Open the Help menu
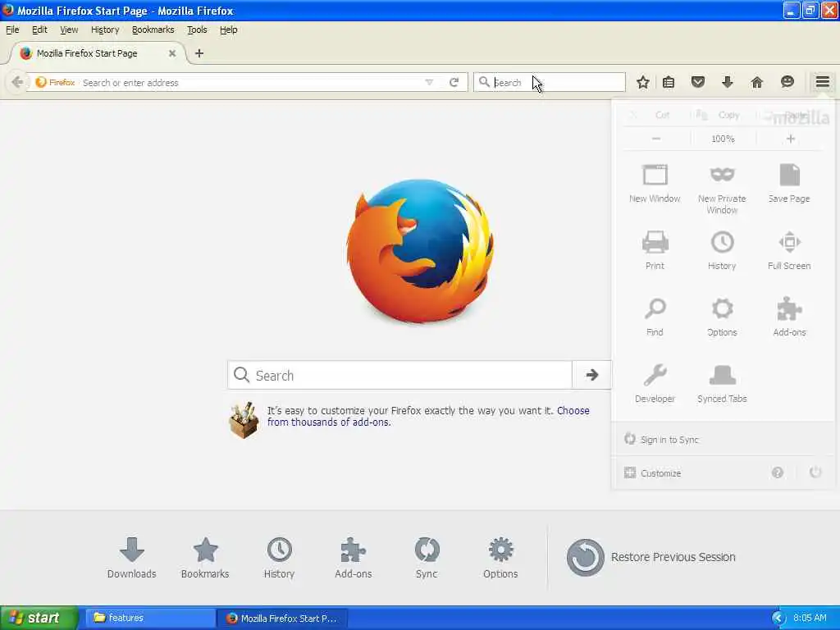 (x=228, y=30)
